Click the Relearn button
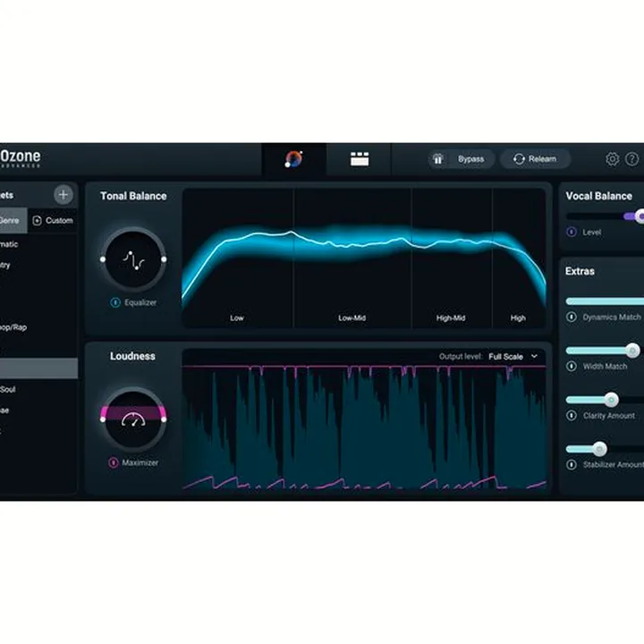This screenshot has height=644, width=644. pos(535,159)
